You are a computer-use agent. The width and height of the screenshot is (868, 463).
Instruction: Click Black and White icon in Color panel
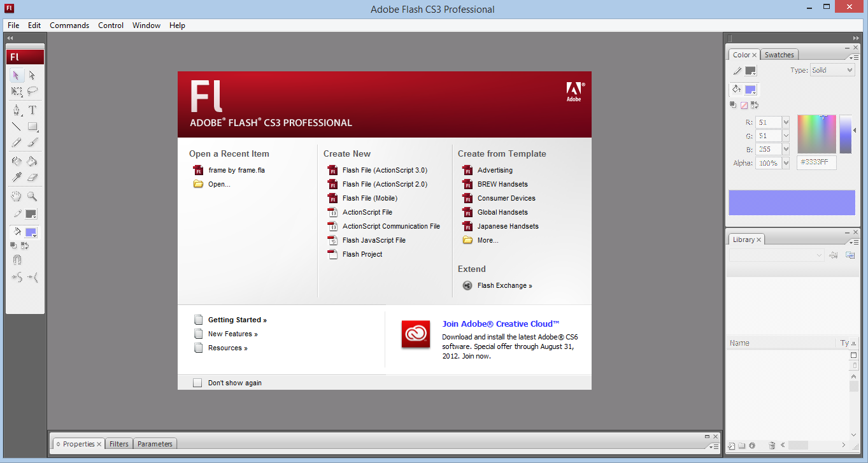(733, 105)
